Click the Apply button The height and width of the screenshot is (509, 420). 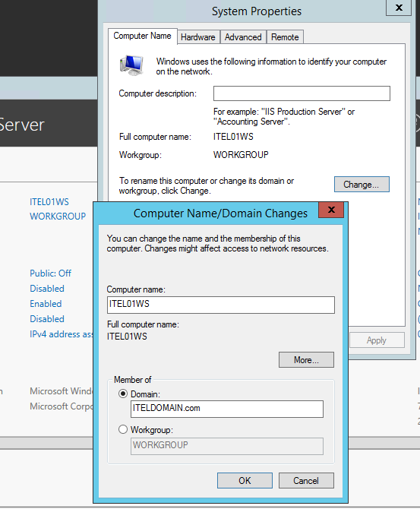[377, 340]
